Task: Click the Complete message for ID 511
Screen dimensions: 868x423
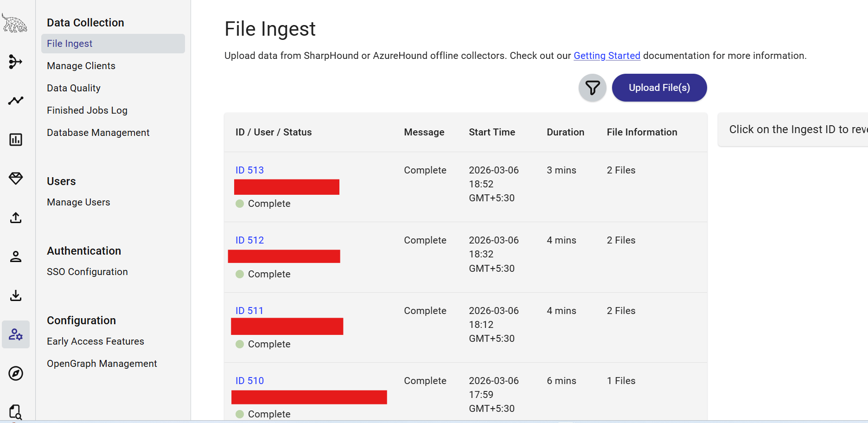Action: pyautogui.click(x=425, y=311)
